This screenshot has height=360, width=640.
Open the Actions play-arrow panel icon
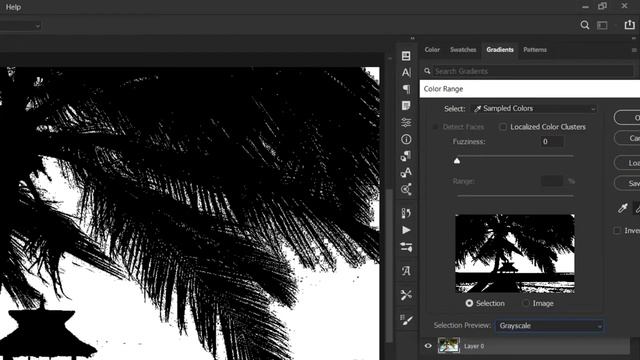click(x=406, y=230)
